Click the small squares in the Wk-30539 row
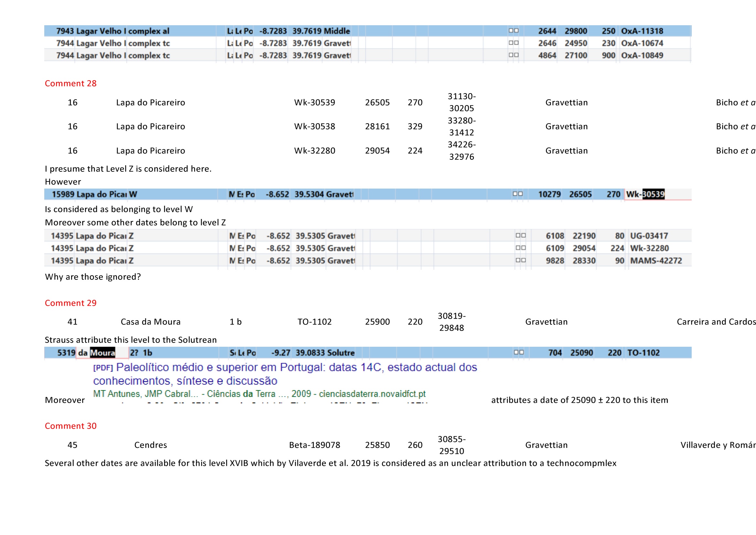 tap(517, 194)
